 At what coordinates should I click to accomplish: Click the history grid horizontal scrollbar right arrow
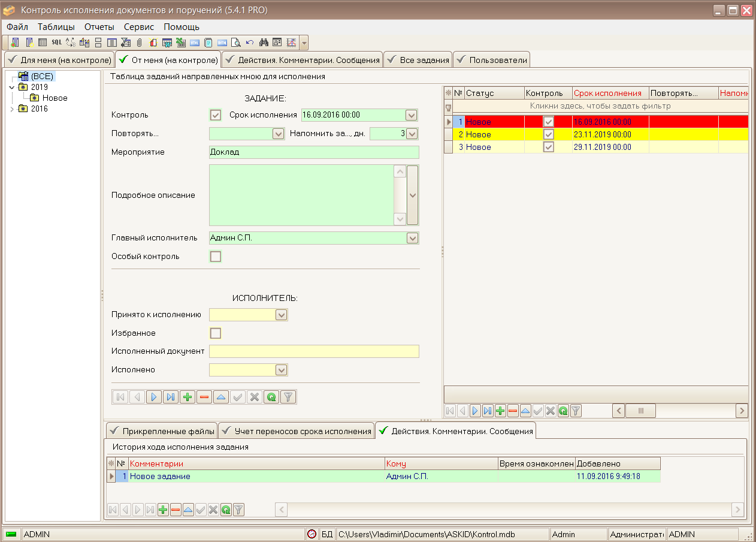click(x=738, y=510)
